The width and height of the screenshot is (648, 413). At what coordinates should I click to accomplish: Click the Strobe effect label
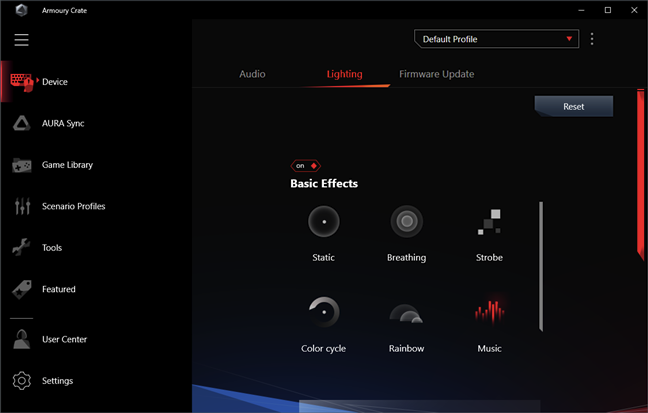pyautogui.click(x=489, y=258)
